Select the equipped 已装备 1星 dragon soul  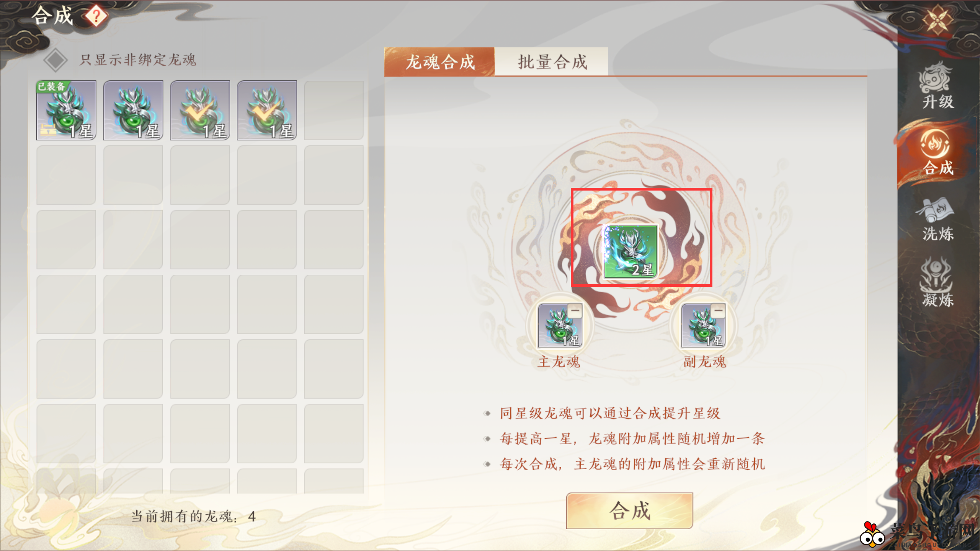point(66,110)
